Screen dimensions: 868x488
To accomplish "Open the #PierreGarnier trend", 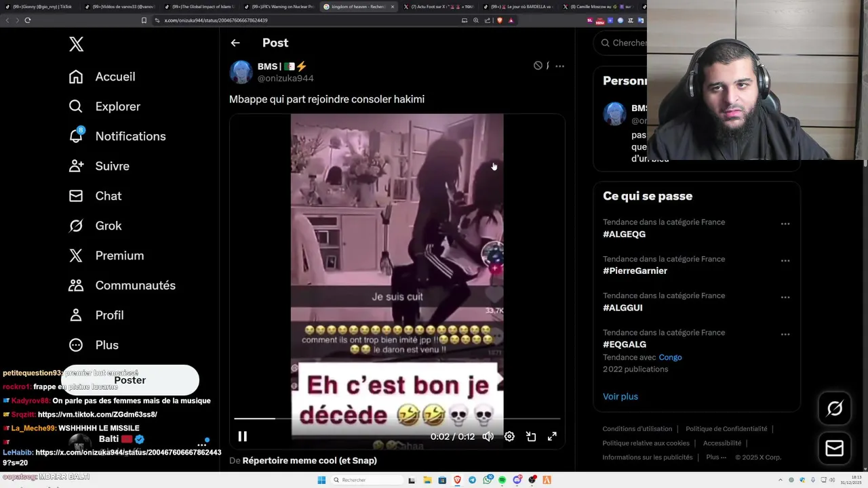I will point(635,271).
